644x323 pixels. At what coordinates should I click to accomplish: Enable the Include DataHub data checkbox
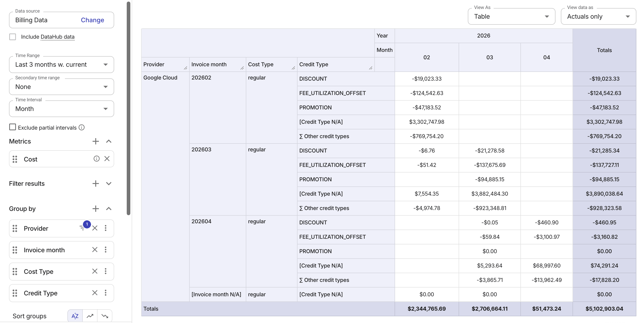13,36
